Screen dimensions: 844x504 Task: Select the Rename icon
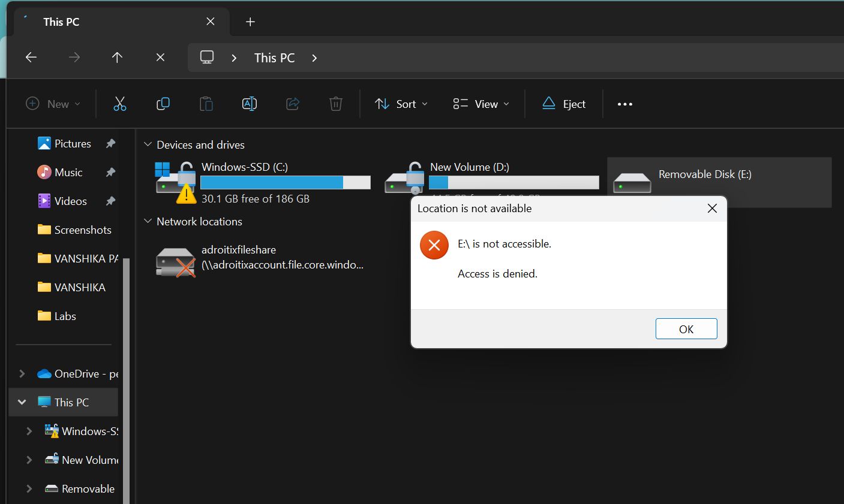point(249,104)
